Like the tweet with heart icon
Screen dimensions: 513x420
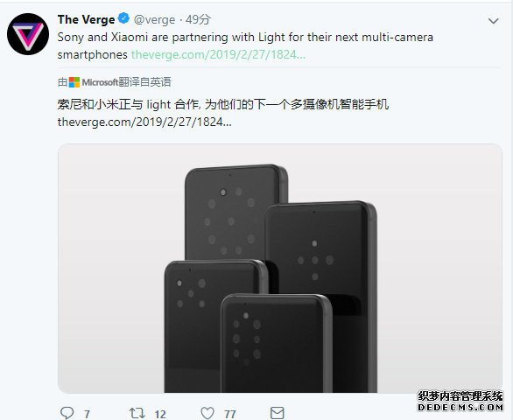tap(207, 413)
